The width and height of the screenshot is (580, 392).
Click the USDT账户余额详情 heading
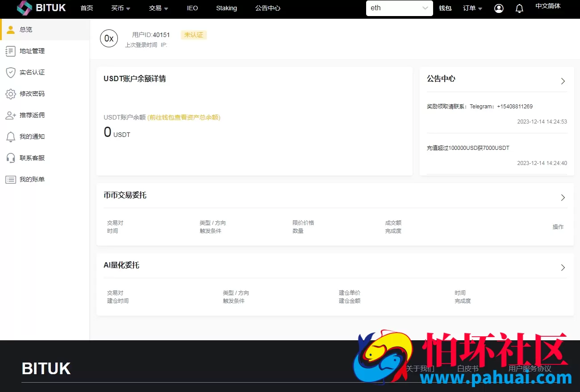pos(135,79)
